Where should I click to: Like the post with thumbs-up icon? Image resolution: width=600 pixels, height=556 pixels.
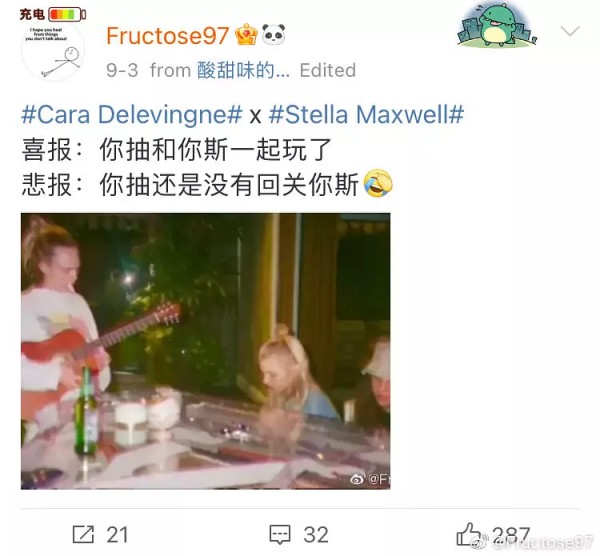468,534
